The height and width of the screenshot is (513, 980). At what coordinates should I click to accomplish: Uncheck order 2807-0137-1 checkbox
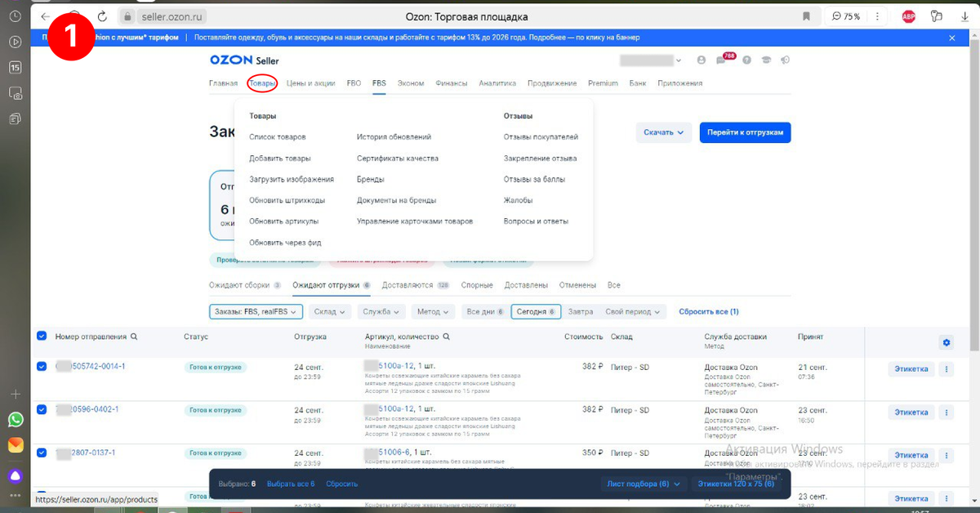pyautogui.click(x=42, y=453)
